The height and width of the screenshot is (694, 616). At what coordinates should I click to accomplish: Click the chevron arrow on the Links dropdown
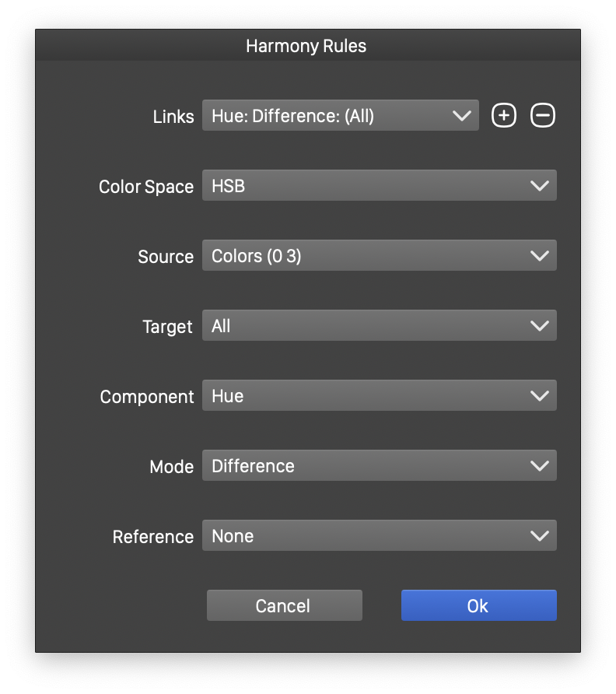click(x=462, y=116)
